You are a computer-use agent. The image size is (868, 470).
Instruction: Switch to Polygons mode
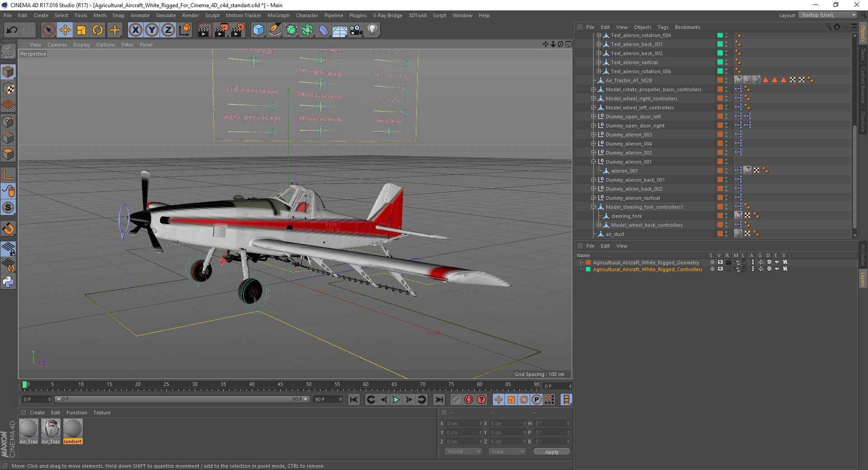point(8,154)
